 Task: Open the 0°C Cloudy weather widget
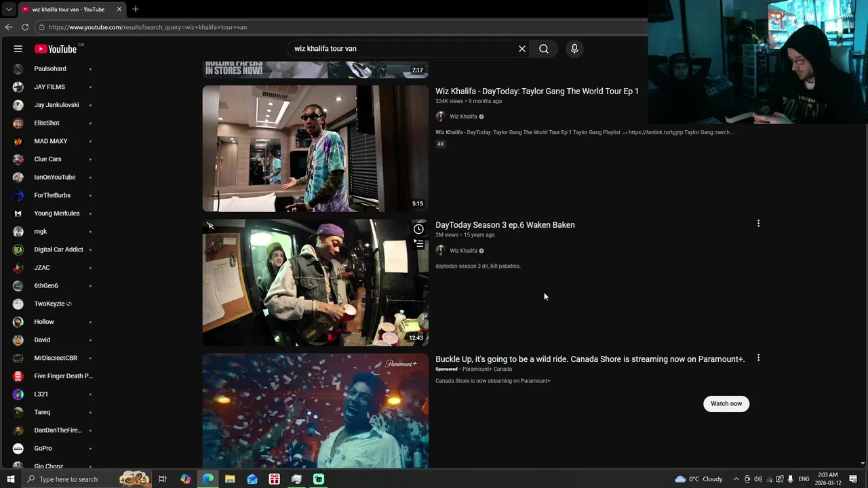(x=698, y=479)
